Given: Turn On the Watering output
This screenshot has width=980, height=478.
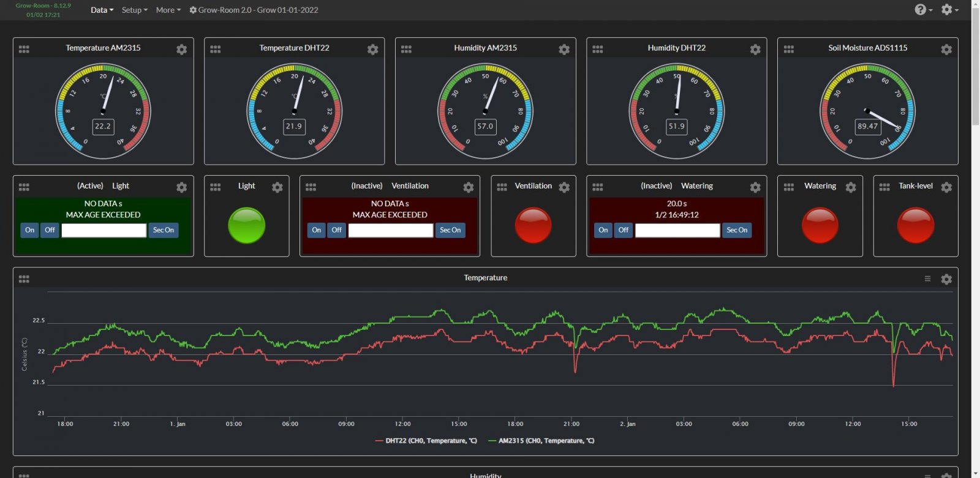Looking at the screenshot, I should point(603,230).
